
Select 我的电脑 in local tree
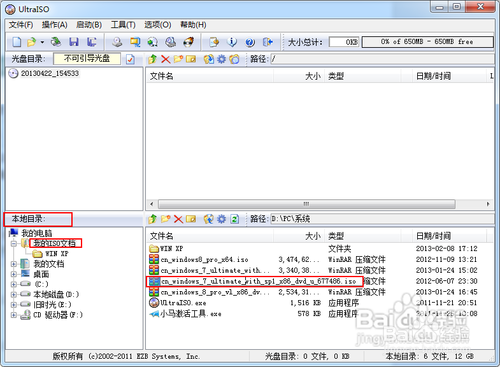tap(37, 233)
